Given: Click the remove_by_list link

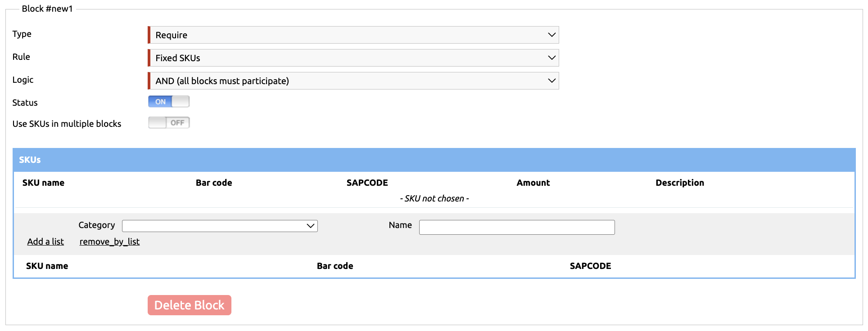Looking at the screenshot, I should [x=109, y=242].
